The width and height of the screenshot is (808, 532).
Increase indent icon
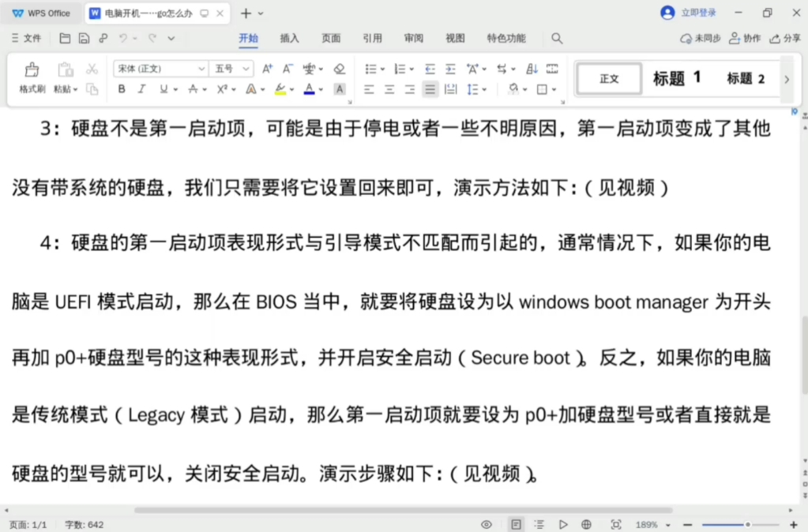click(x=450, y=69)
